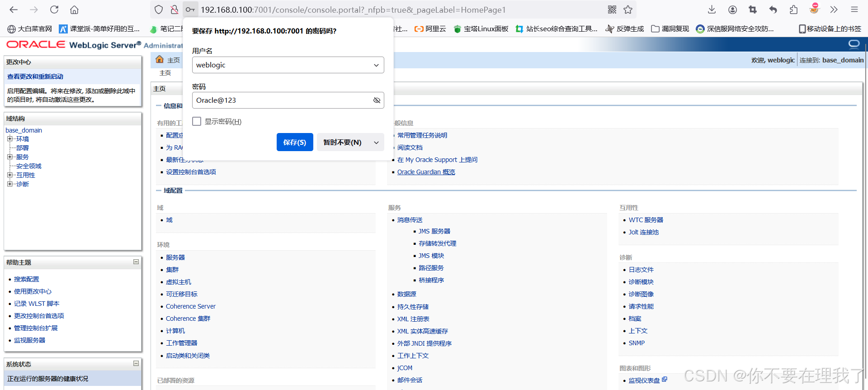
Task: Open the 深信服网络安全攻防 bookmark
Action: [735, 29]
